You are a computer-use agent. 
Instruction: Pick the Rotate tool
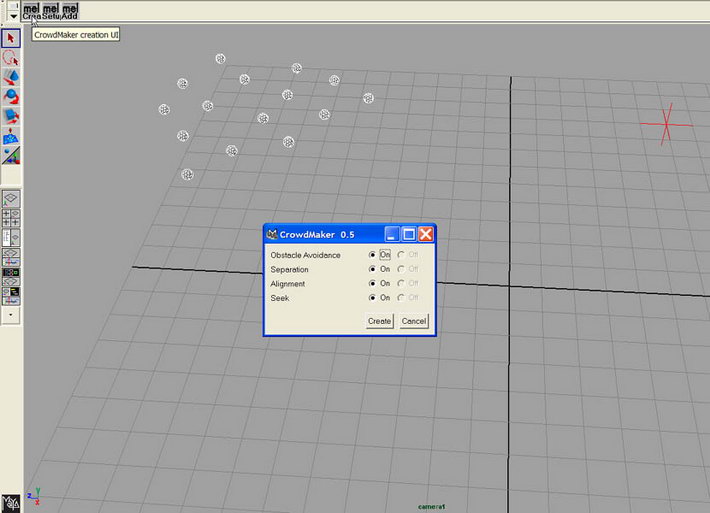(12, 97)
